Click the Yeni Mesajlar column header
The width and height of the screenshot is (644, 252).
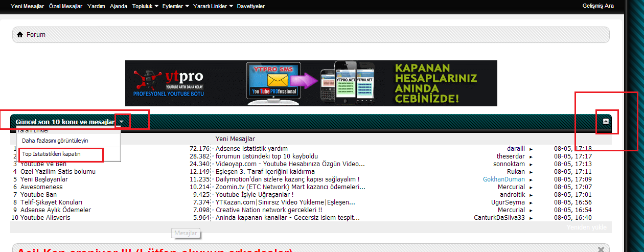point(235,139)
